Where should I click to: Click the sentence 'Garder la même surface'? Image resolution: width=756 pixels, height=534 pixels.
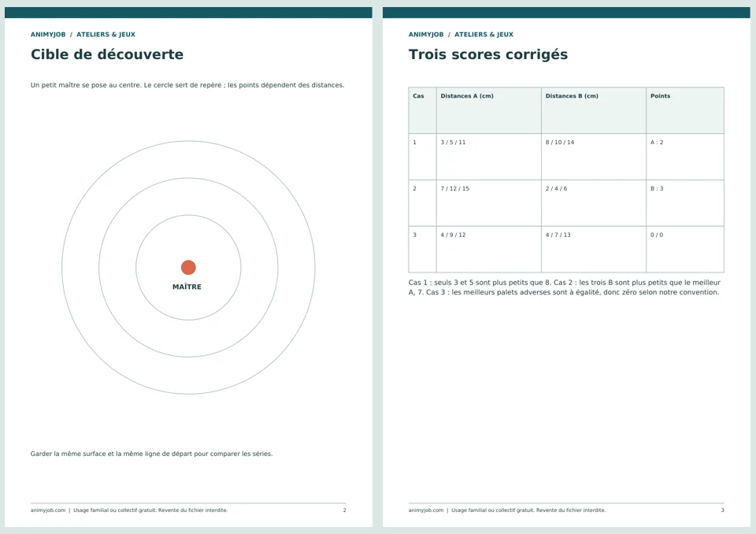(x=151, y=454)
